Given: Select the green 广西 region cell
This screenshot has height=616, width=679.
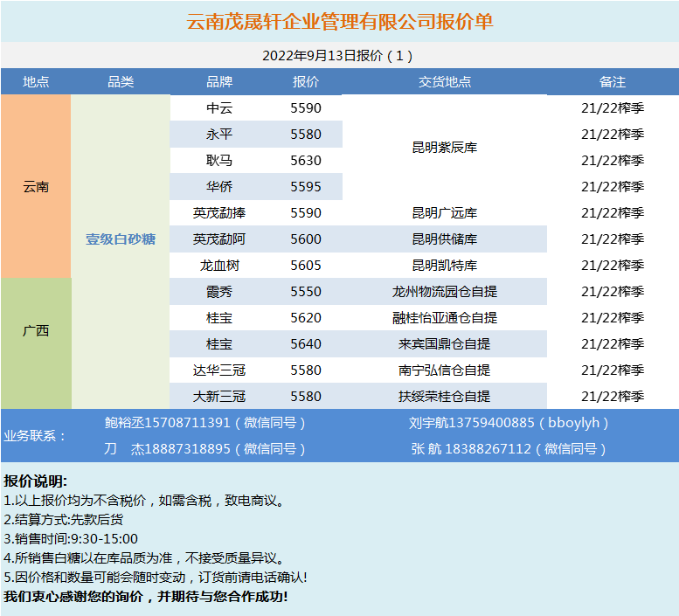Looking at the screenshot, I should (36, 330).
